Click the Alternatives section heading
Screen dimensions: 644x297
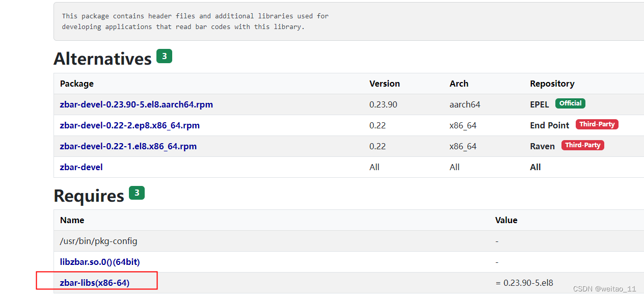102,59
